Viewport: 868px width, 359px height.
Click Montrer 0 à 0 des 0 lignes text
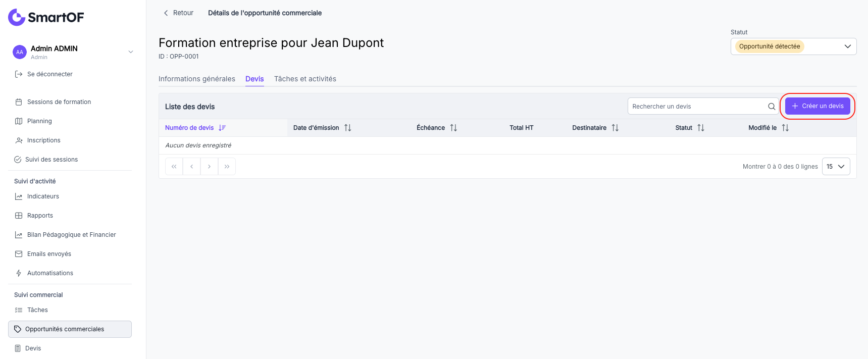780,167
